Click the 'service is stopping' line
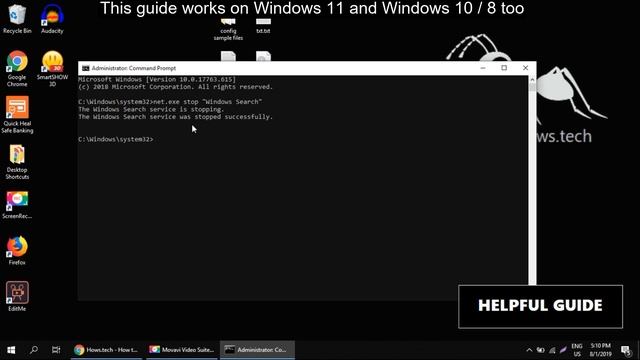Viewport: 640px width, 360px height. [x=151, y=109]
